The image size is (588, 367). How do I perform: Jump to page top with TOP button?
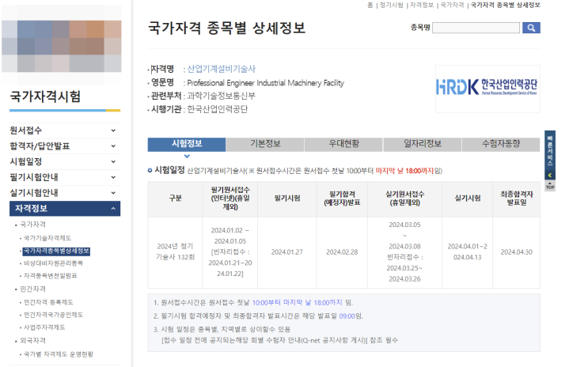(550, 186)
